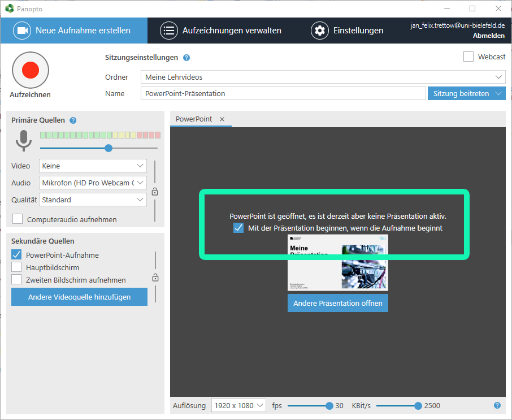Uncheck Mit der Präsentation beginnen option
This screenshot has width=512, height=420.
pos(238,228)
